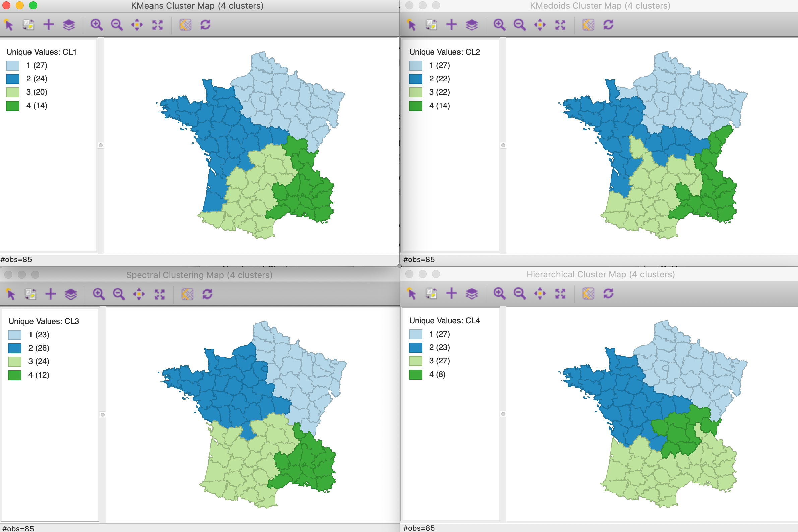
Task: Click refresh icon in Hierarchical Cluster toolbar
Action: click(608, 293)
